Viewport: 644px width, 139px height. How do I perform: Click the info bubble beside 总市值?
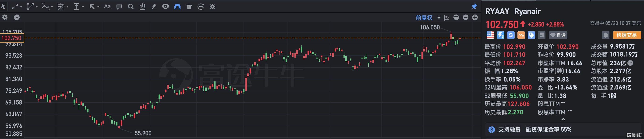[630, 63]
